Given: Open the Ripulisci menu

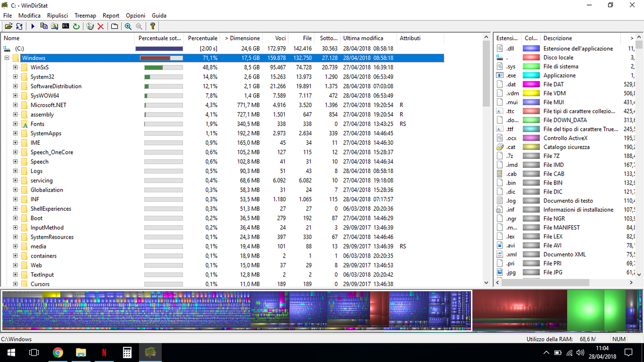Looking at the screenshot, I should [x=57, y=16].
